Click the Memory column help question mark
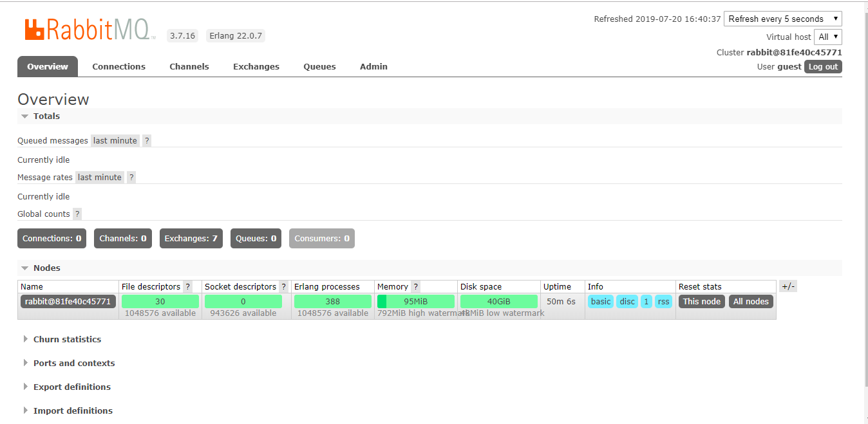Screen dimensions: 868x424 pyautogui.click(x=415, y=287)
